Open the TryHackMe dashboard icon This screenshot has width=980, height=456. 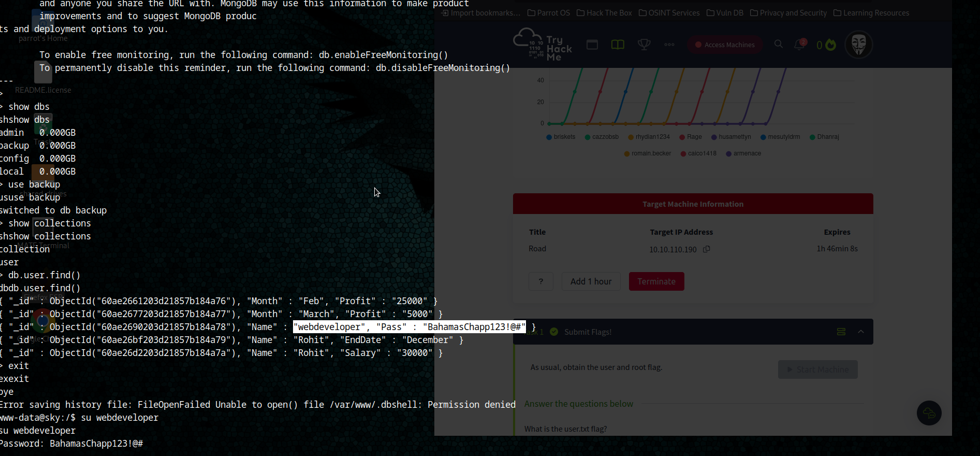point(592,45)
